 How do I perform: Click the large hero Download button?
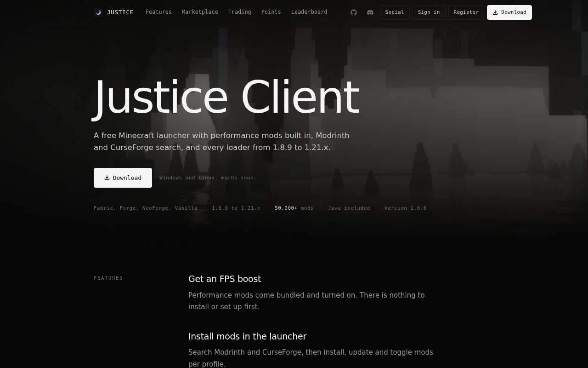pyautogui.click(x=123, y=178)
